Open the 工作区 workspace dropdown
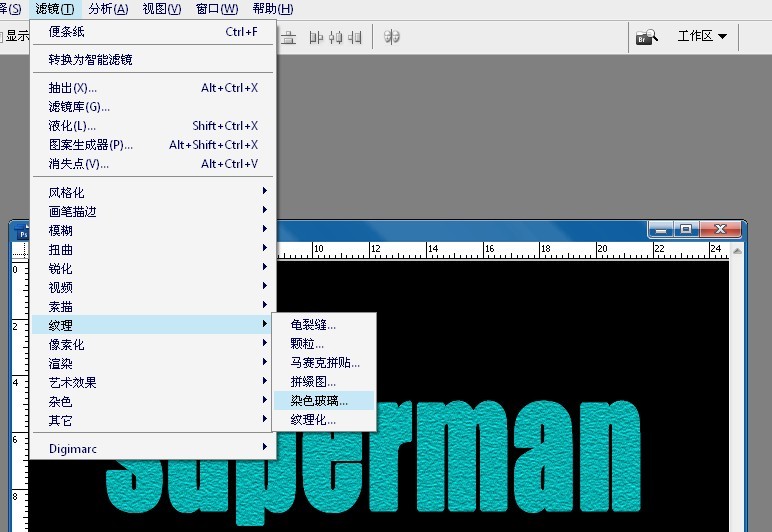 pos(702,36)
